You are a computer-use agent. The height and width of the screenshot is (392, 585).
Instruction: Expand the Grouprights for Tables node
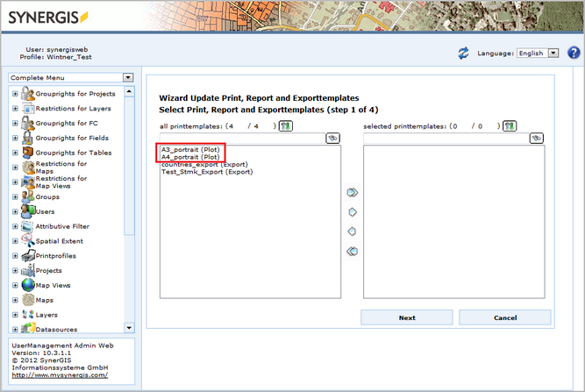point(15,153)
